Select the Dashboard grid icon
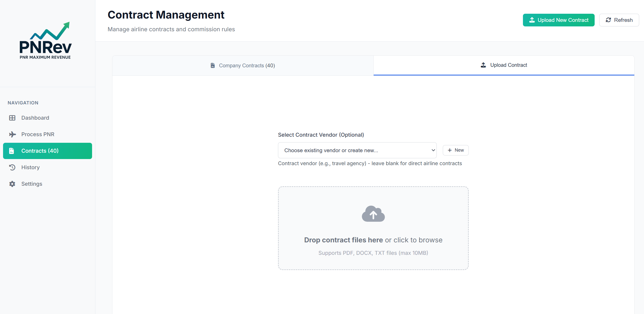This screenshot has width=644, height=314. (x=12, y=118)
